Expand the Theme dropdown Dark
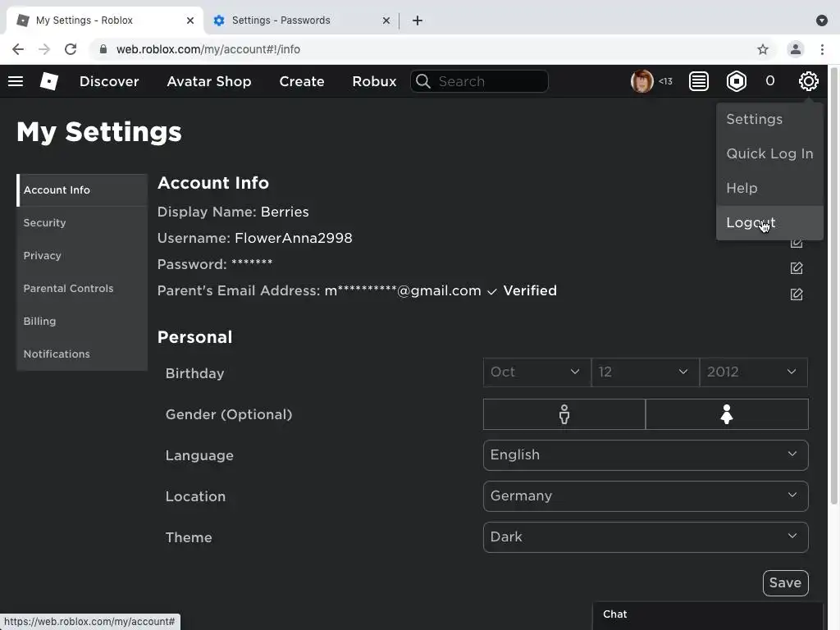The width and height of the screenshot is (840, 630). [x=646, y=536]
